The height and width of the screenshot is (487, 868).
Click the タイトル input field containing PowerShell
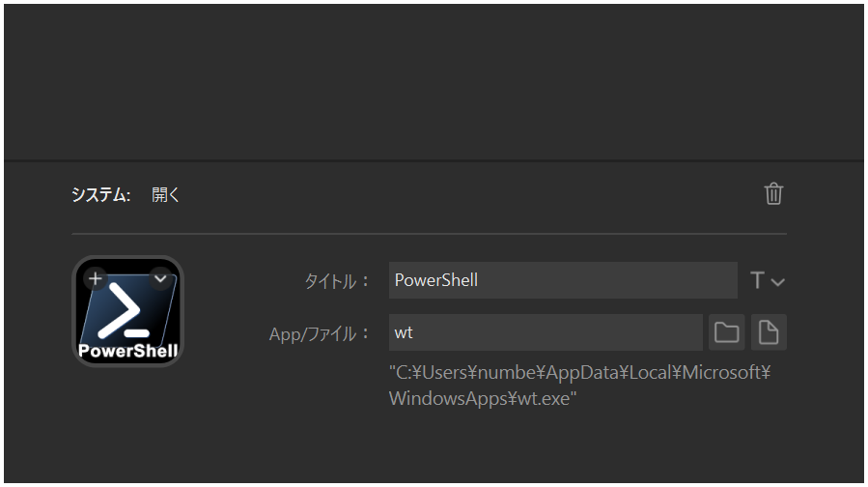(x=562, y=280)
